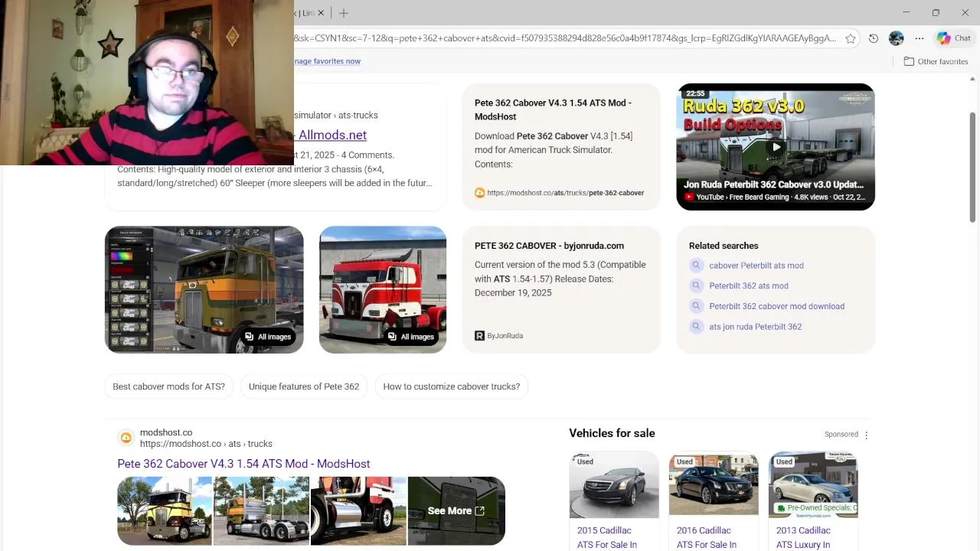Open the browser settings and more menu
Viewport: 980px width, 551px height.
(x=920, y=38)
